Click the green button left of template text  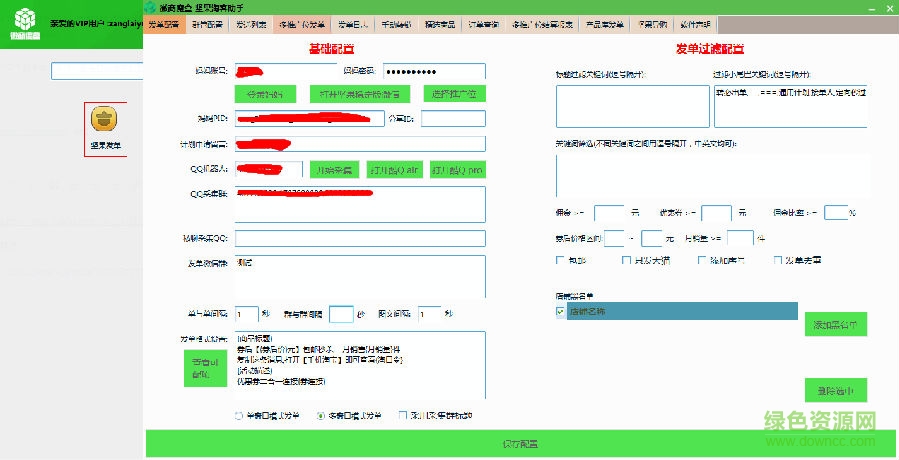(x=205, y=368)
